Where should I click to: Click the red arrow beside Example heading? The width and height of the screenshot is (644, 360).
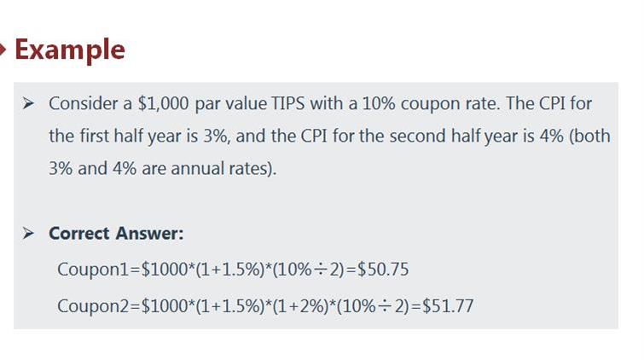pyautogui.click(x=4, y=49)
